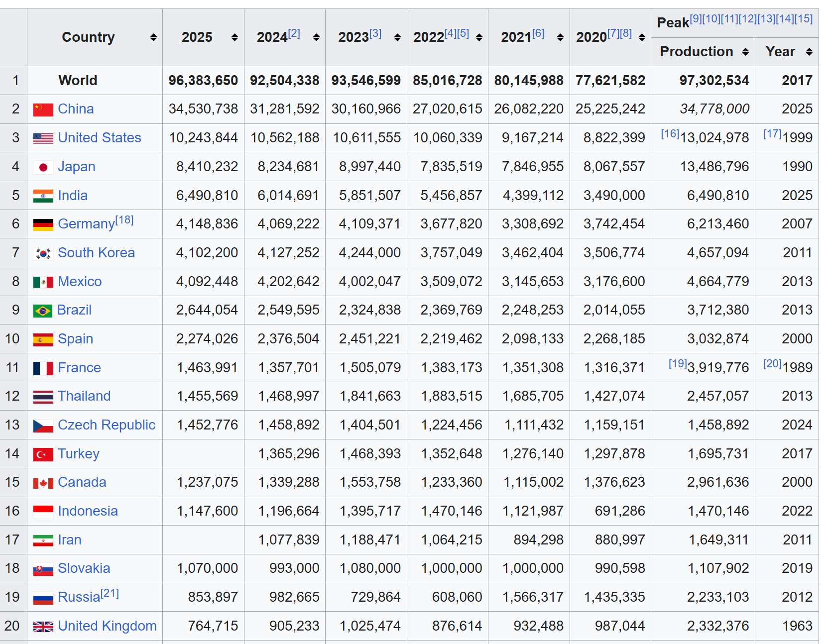The image size is (825, 644).
Task: Sort by 2020 using its sort arrows
Action: point(642,37)
